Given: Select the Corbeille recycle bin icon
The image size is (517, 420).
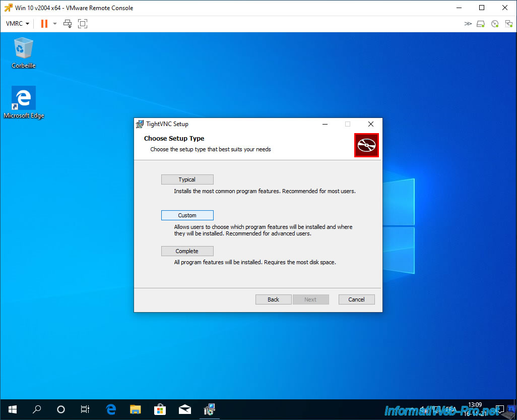Looking at the screenshot, I should coord(23,53).
